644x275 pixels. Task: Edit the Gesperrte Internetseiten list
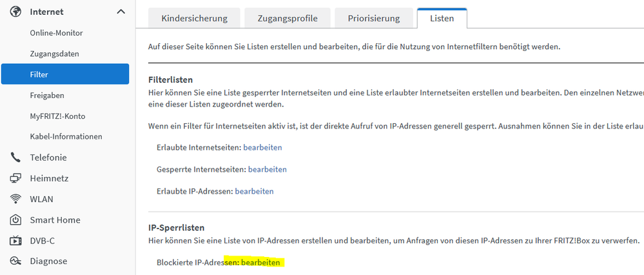[267, 169]
